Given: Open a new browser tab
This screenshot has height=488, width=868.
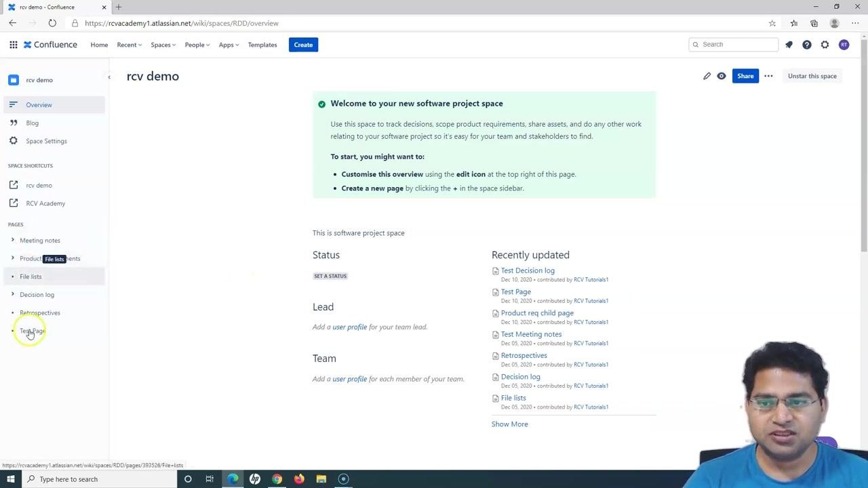Looking at the screenshot, I should (x=119, y=7).
